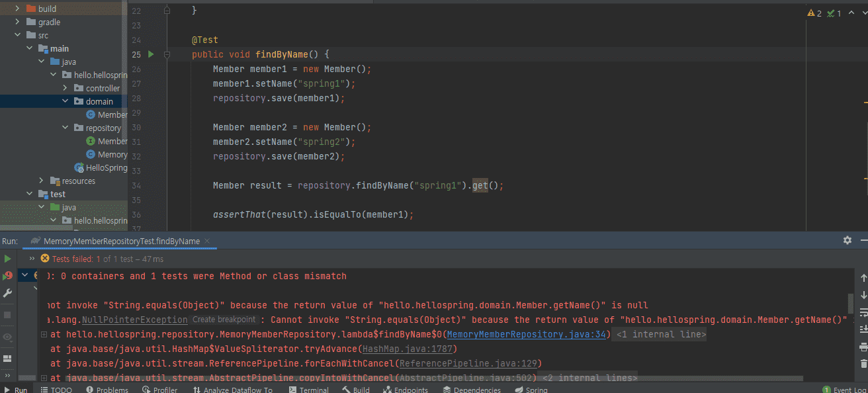
Task: Expand stack frame plus at findByName lambda
Action: tap(44, 334)
